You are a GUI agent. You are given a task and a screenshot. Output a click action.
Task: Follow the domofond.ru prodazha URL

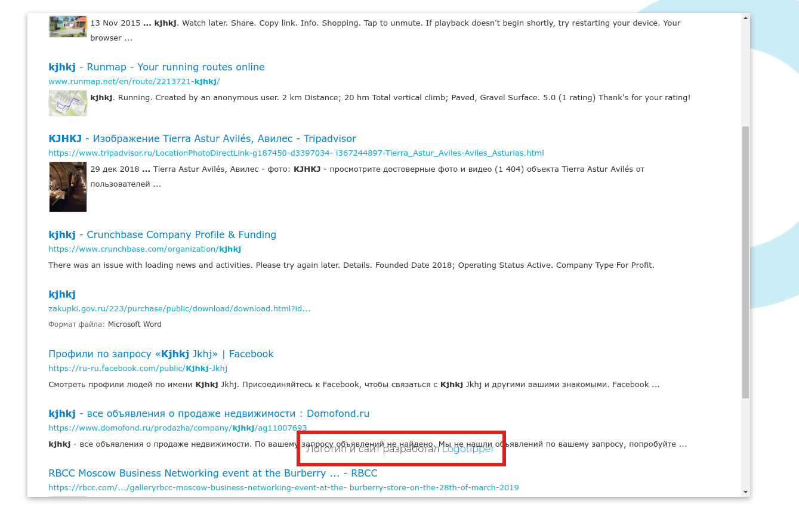click(178, 428)
